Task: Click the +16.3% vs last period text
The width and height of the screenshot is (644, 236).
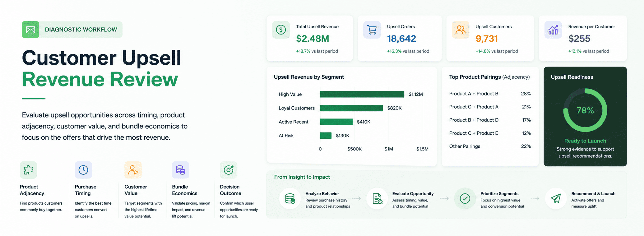Action: 408,51
